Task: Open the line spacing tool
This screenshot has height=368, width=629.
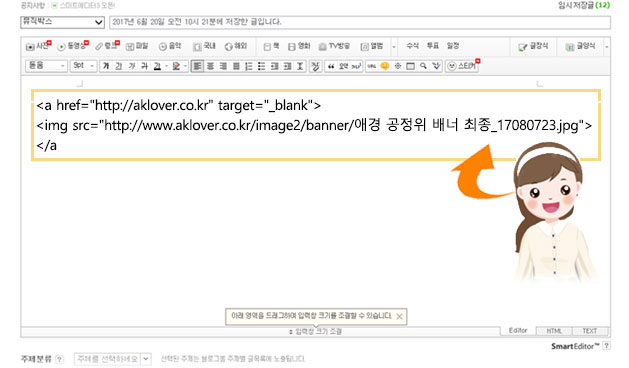Action: 300,66
